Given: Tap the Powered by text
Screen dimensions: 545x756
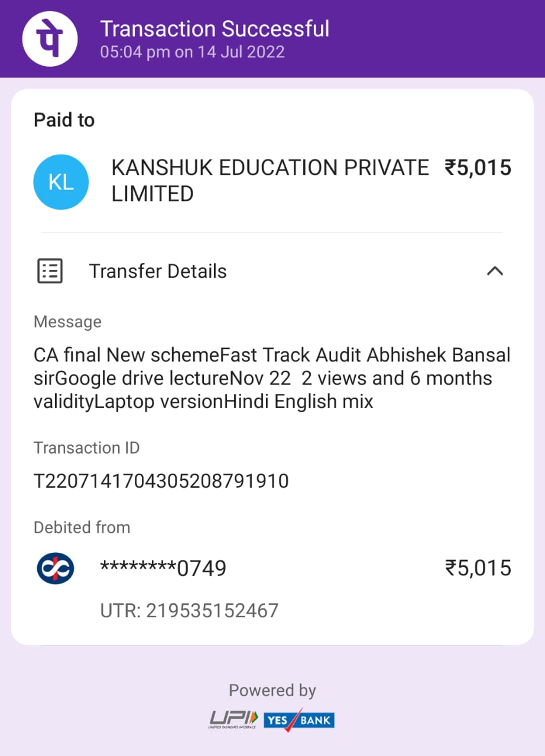Looking at the screenshot, I should click(272, 690).
